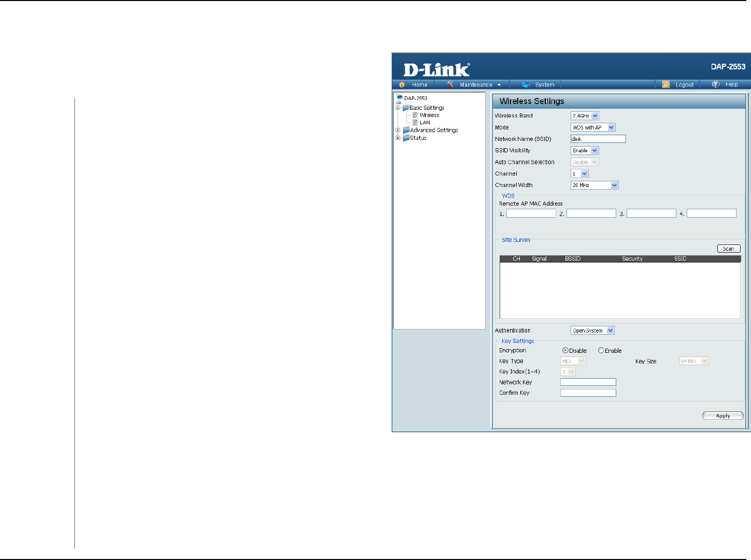
Task: Click the Wireless Settings page title
Action: click(x=532, y=101)
